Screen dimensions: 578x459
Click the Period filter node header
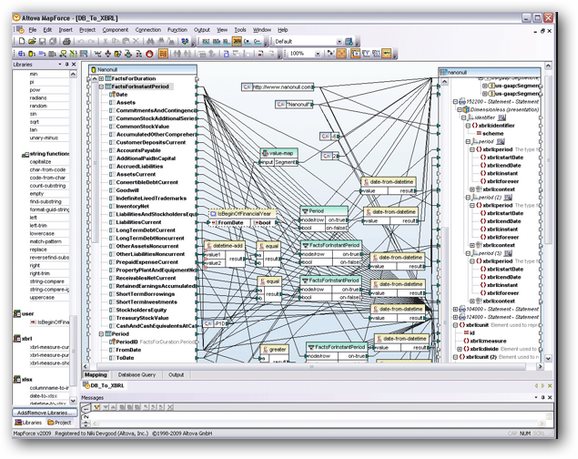tap(324, 211)
